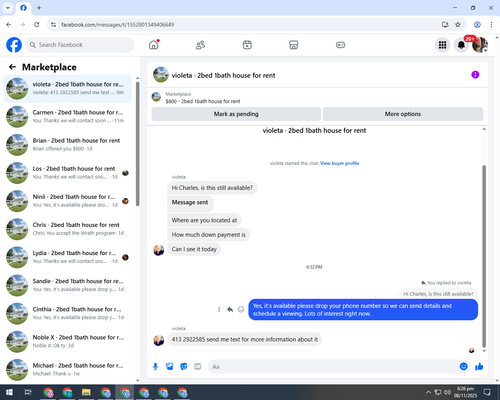Open the Marketplace storefront icon
The width and height of the screenshot is (500, 400).
[x=294, y=45]
